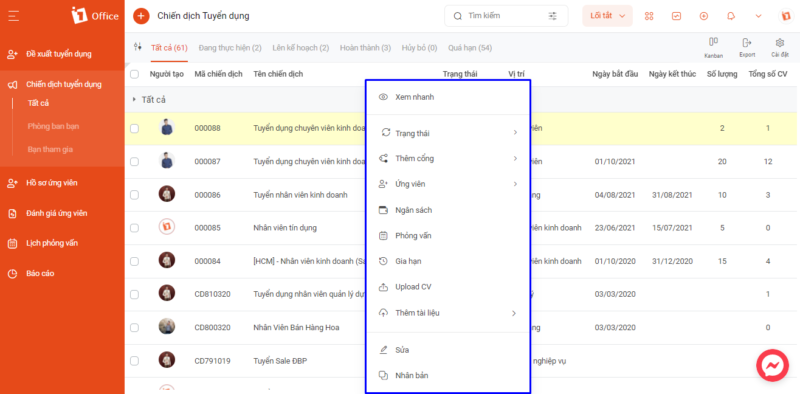Open the chart dashboard icon in the header
This screenshot has width=800, height=394.
click(677, 16)
